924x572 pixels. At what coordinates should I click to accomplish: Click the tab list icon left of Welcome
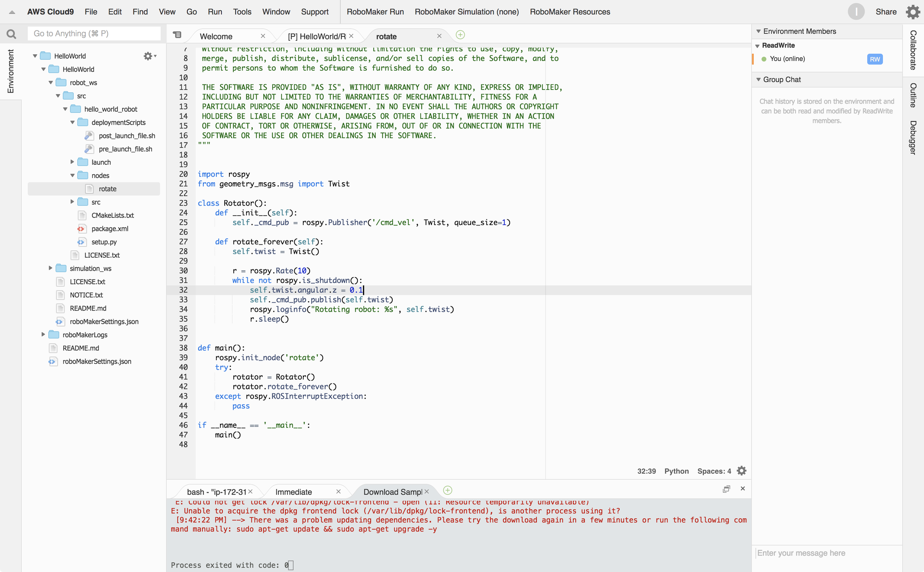pyautogui.click(x=177, y=35)
